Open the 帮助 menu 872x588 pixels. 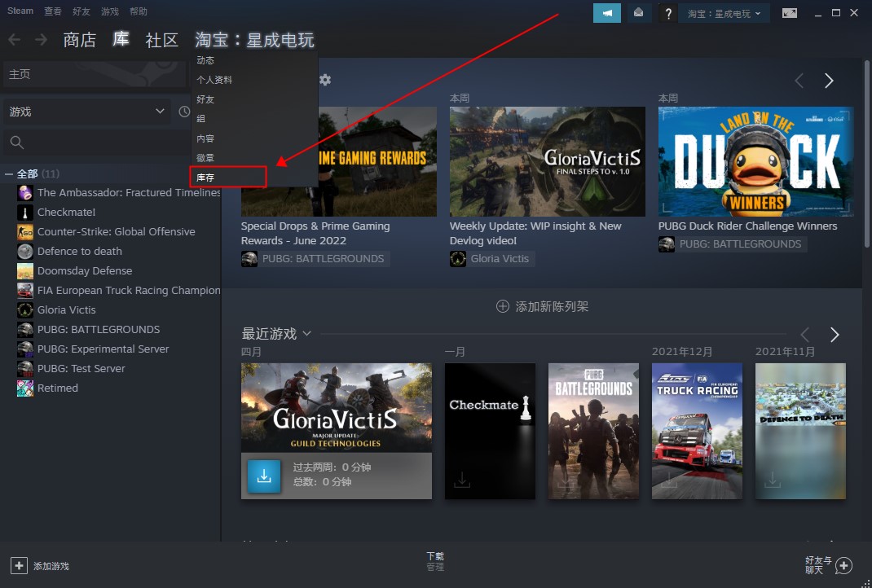138,11
